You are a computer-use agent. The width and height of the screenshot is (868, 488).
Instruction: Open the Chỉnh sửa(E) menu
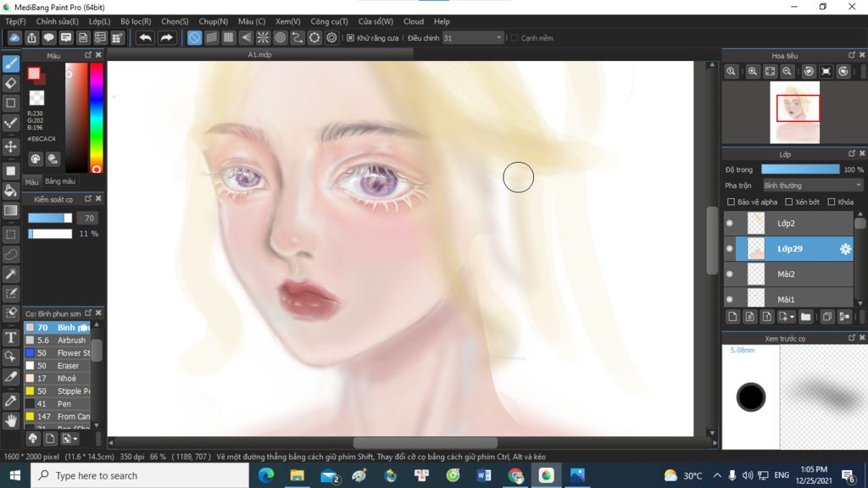tap(57, 21)
